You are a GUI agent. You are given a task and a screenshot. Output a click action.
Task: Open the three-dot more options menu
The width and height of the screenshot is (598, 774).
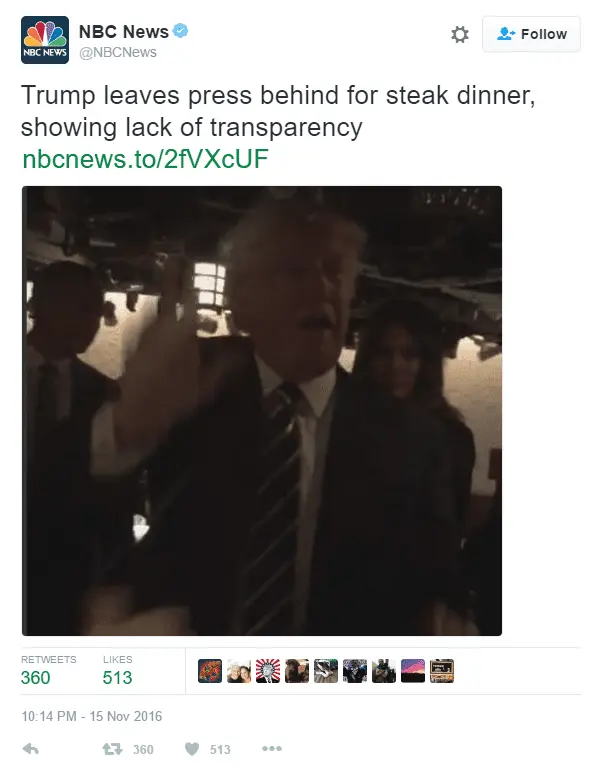[272, 749]
